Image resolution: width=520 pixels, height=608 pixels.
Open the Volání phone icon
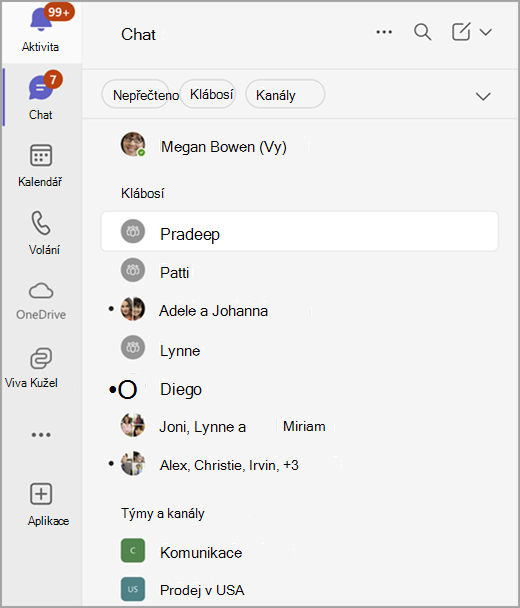(x=41, y=223)
